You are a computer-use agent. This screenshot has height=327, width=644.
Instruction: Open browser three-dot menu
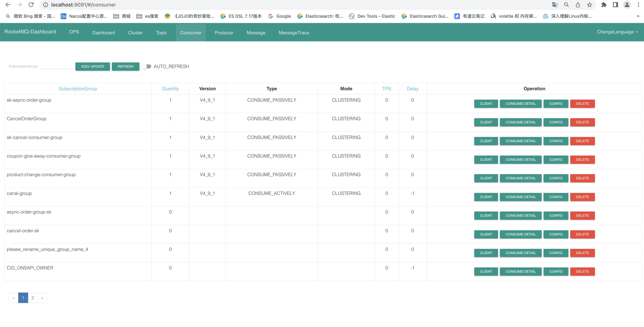(638, 5)
